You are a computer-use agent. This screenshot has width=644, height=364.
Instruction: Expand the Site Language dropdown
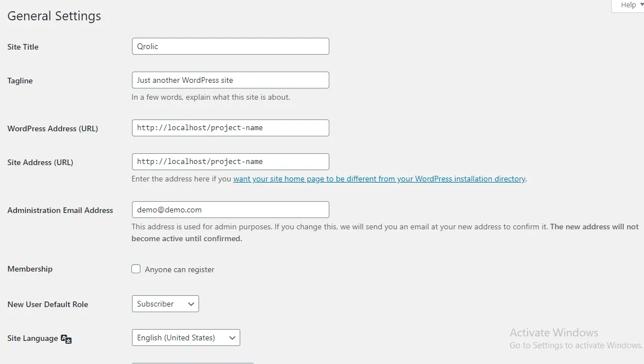[186, 338]
